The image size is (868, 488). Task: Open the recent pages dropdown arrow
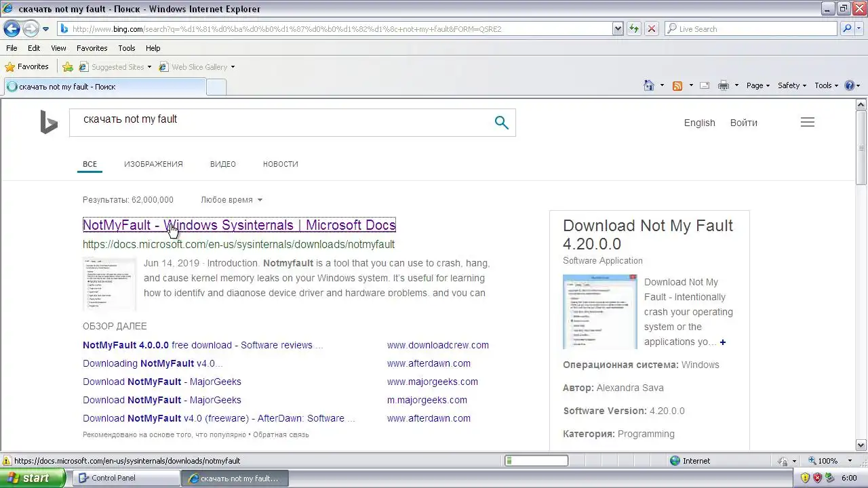(x=45, y=29)
